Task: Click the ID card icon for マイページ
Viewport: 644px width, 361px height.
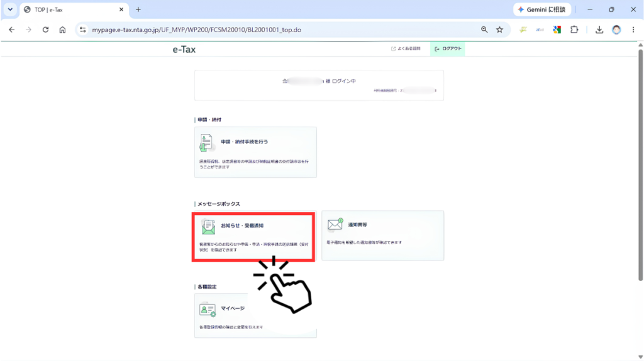Action: 208,309
